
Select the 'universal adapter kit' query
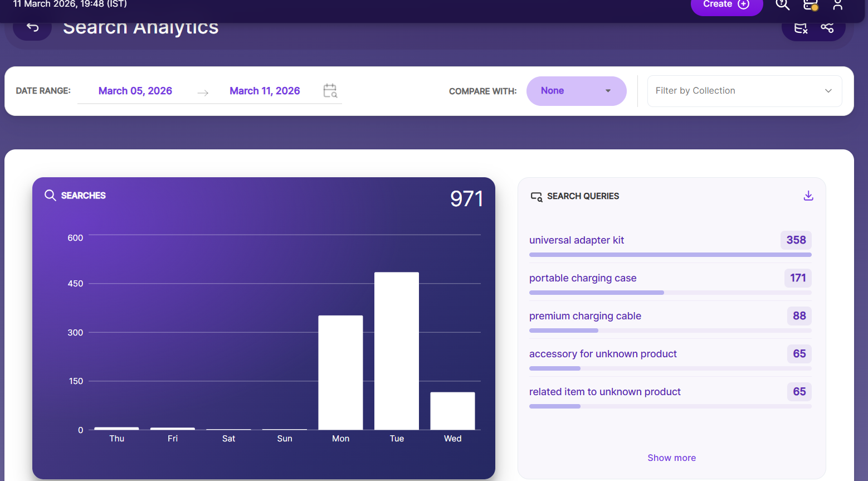coord(577,240)
